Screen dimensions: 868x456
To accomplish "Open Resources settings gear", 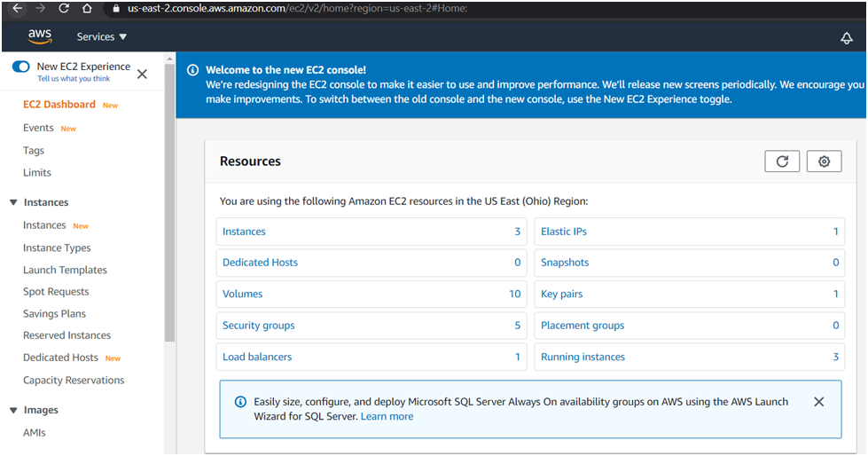I will [x=824, y=161].
